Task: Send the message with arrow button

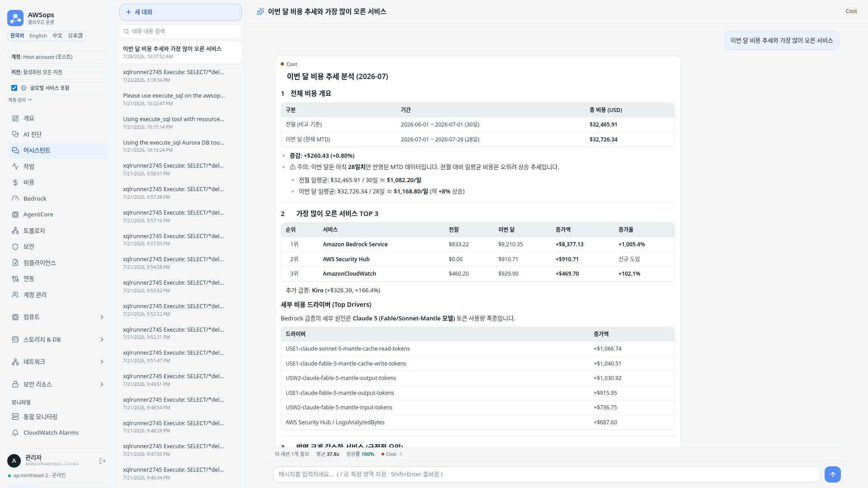Action: (x=833, y=474)
